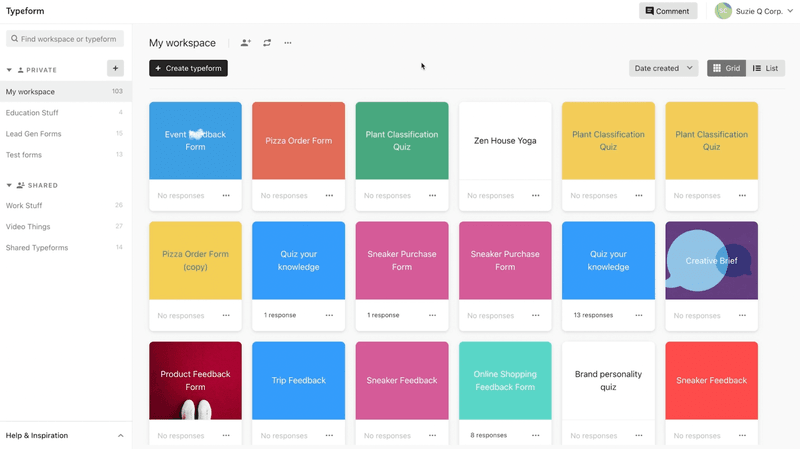The image size is (800, 449).
Task: Open the Date created sort dropdown
Action: [x=663, y=68]
